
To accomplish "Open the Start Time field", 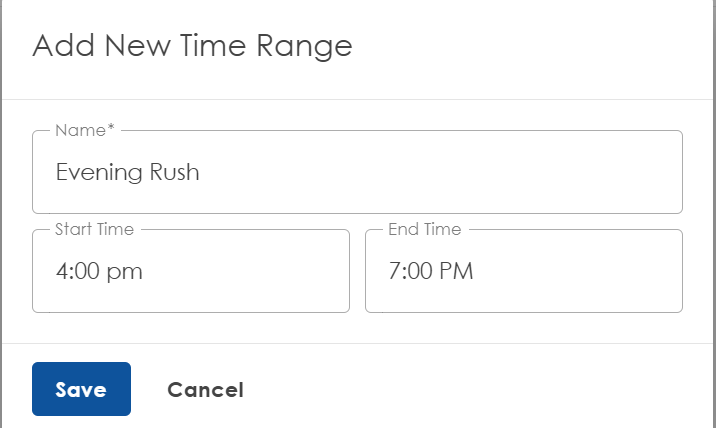I will 191,271.
